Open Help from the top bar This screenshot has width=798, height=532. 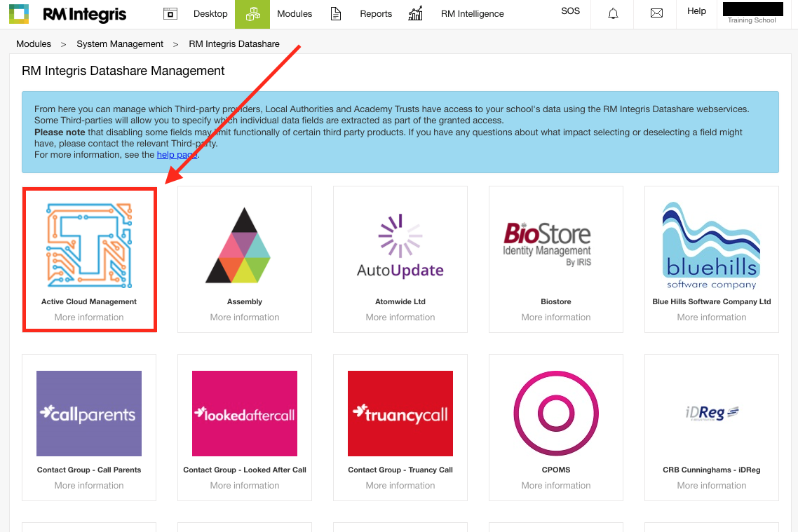click(696, 11)
